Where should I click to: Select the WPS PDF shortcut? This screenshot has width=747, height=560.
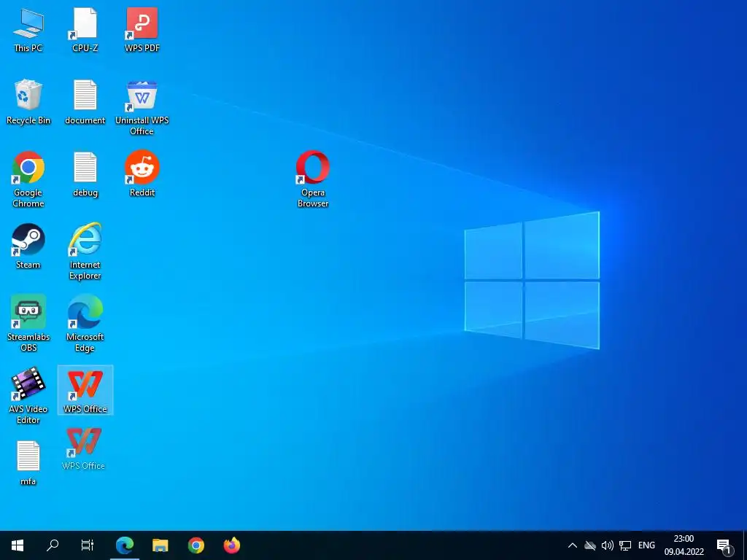(x=142, y=30)
